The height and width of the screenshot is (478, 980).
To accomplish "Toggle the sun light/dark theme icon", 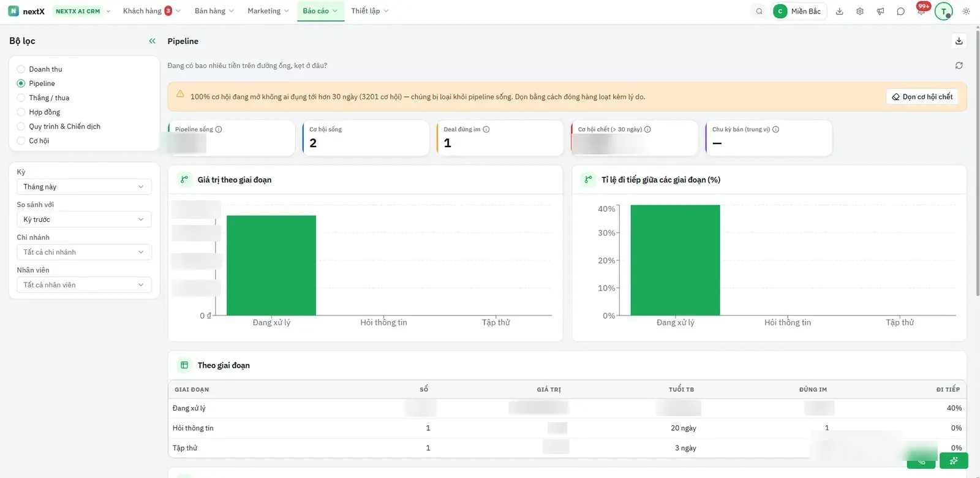I will pos(966,11).
